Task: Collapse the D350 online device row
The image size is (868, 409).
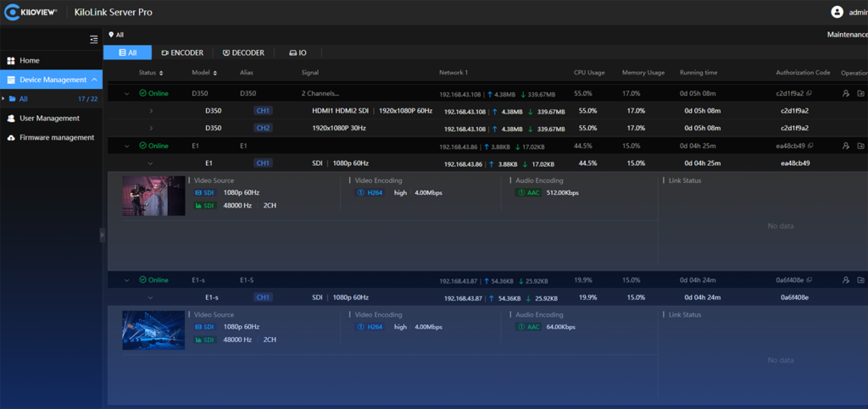Action: pos(127,94)
